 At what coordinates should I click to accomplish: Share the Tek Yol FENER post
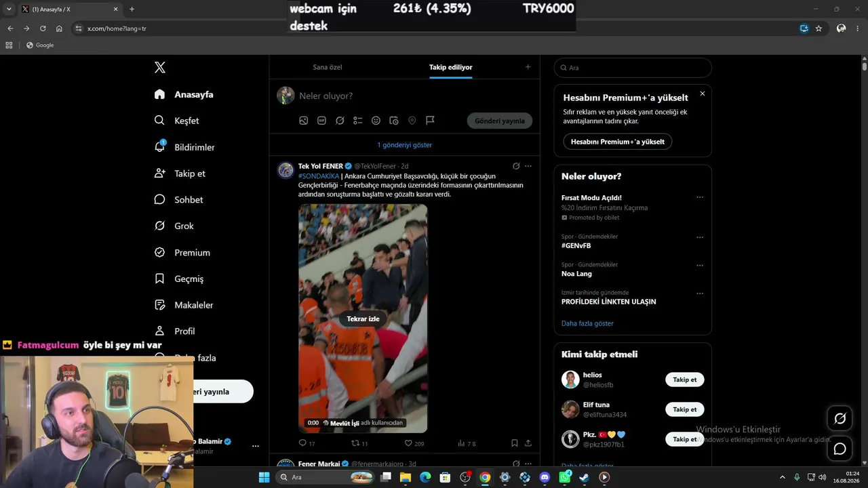coord(528,443)
